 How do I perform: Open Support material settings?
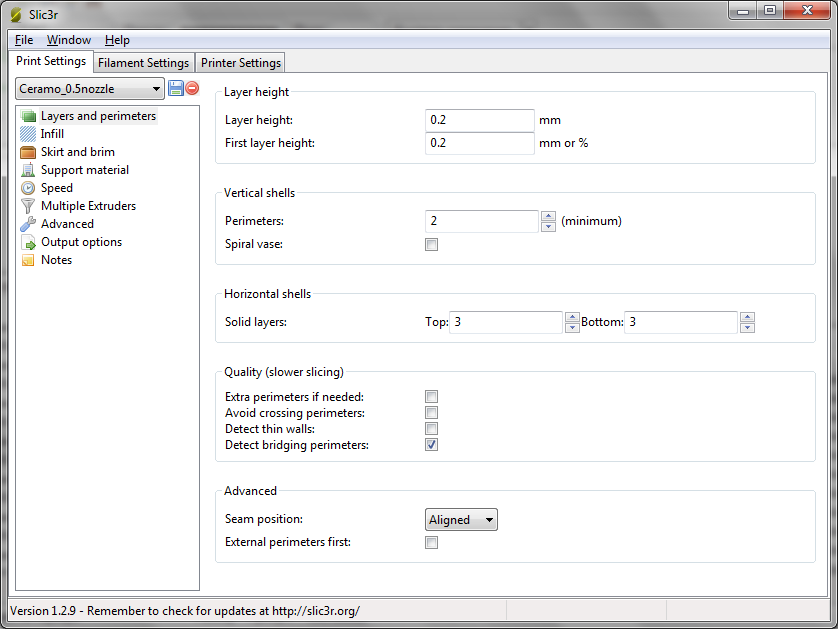(85, 170)
